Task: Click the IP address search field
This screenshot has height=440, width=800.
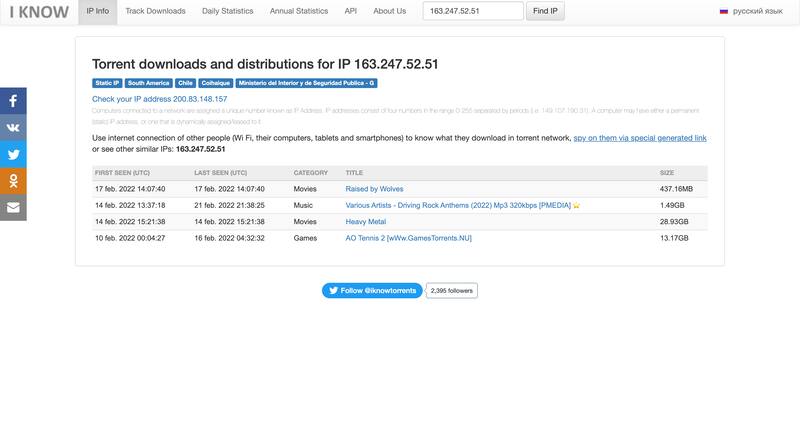Action: pyautogui.click(x=473, y=11)
